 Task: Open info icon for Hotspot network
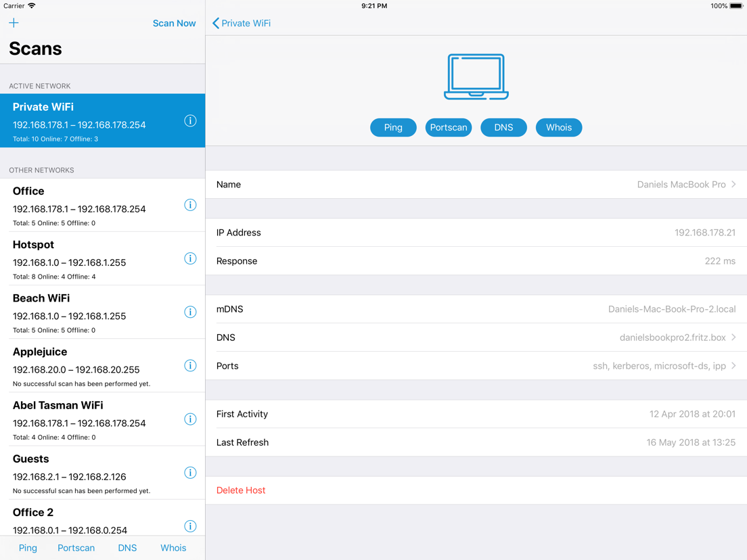[x=190, y=258]
